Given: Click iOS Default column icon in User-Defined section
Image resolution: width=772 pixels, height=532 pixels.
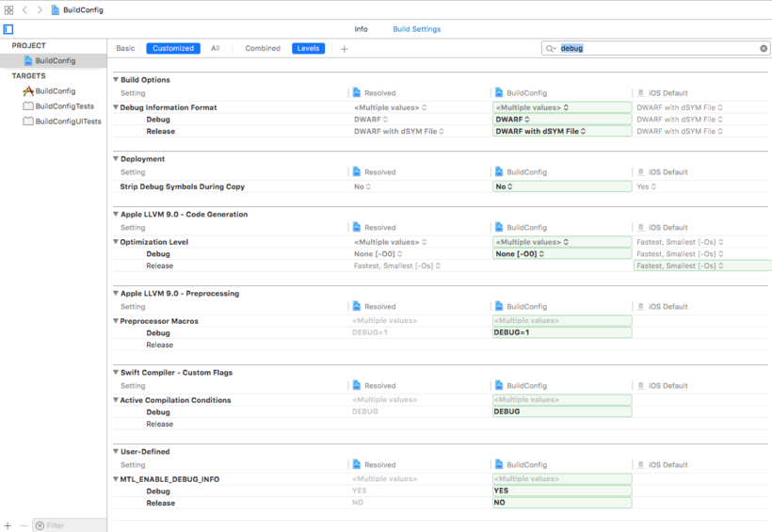Looking at the screenshot, I should [x=640, y=464].
